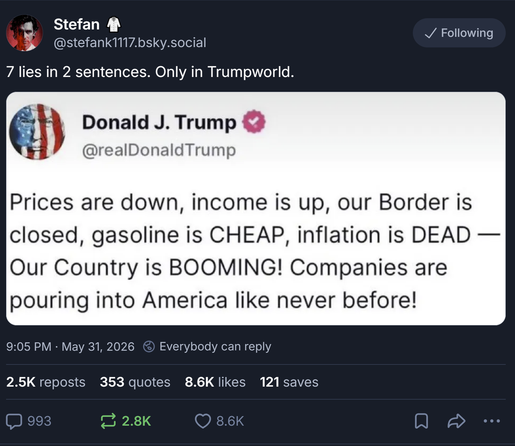Image resolution: width=515 pixels, height=446 pixels.
Task: Open the embedded Trump post screenshot
Action: coord(256,209)
